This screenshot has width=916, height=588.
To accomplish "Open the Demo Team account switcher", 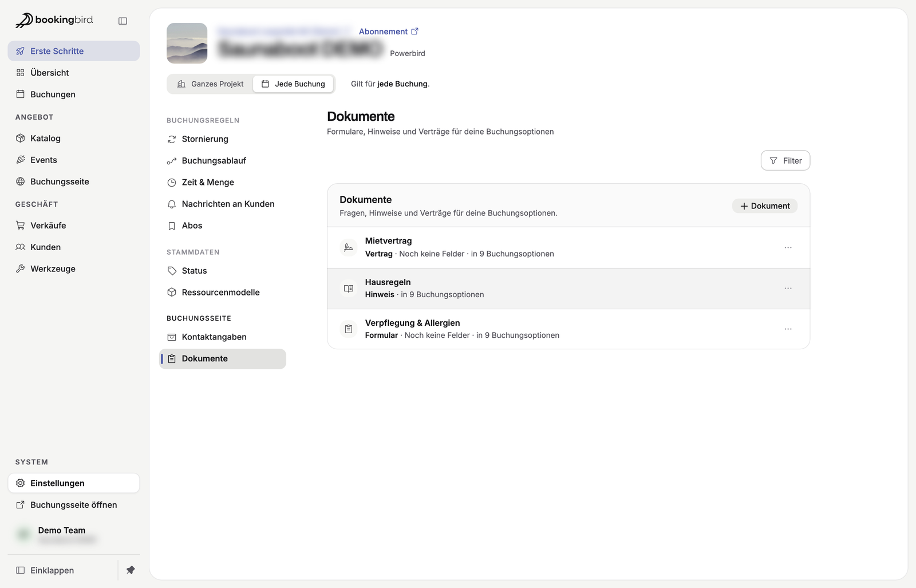I will pyautogui.click(x=74, y=535).
